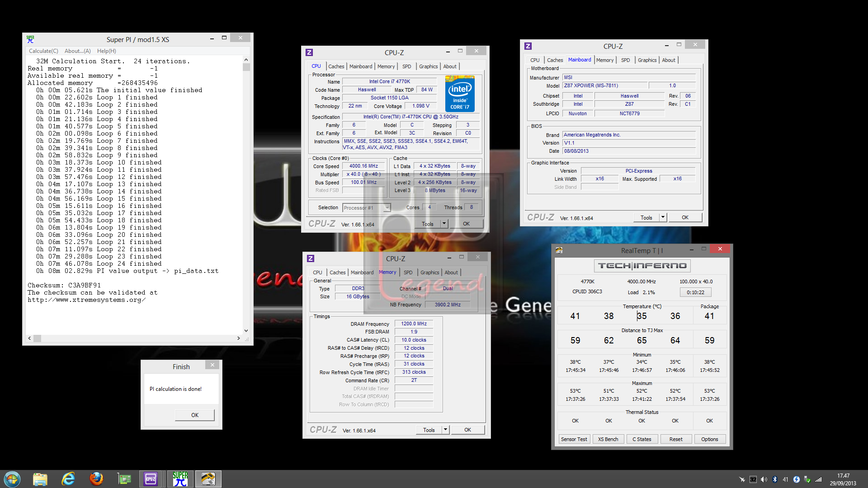Open C States in RealTemp
Screen dimensions: 868x488
(x=642, y=439)
